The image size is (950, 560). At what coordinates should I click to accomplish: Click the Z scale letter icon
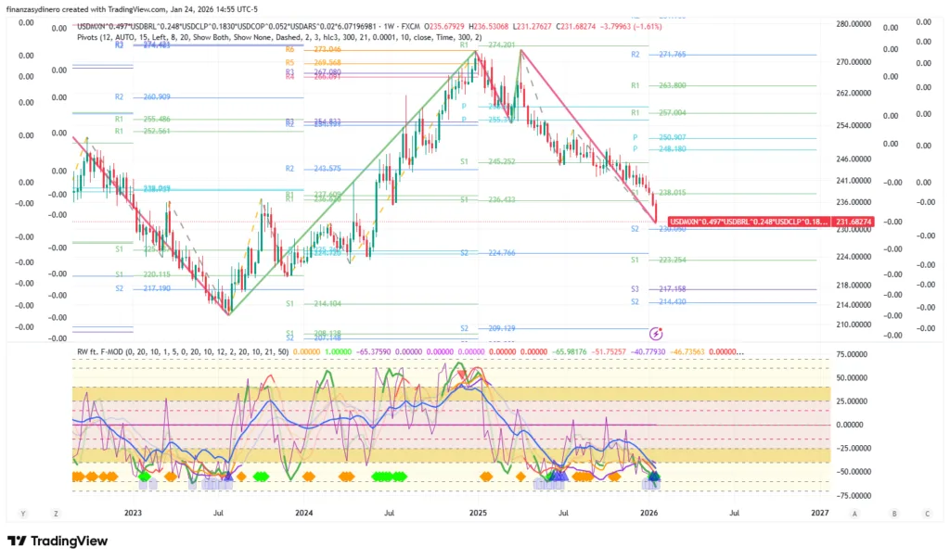click(x=57, y=513)
